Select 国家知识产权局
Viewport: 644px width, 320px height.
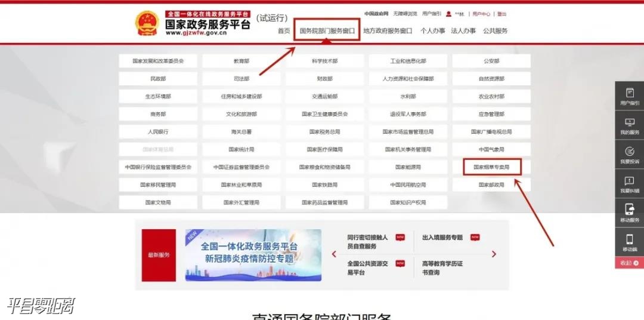pyautogui.click(x=408, y=202)
